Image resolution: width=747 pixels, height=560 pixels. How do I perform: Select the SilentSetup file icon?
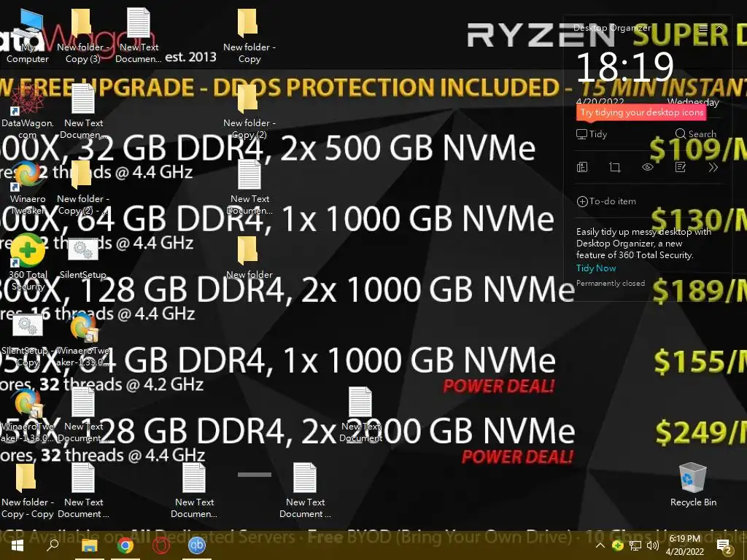point(83,259)
